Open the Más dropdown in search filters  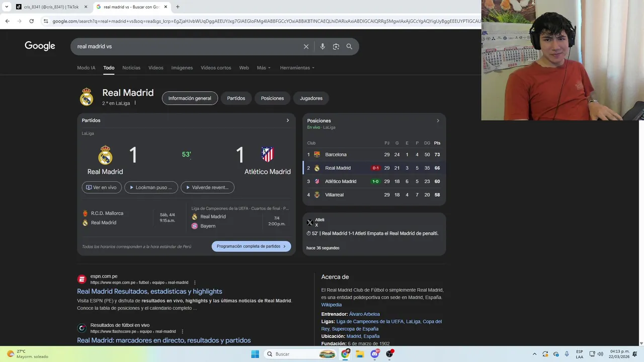264,68
